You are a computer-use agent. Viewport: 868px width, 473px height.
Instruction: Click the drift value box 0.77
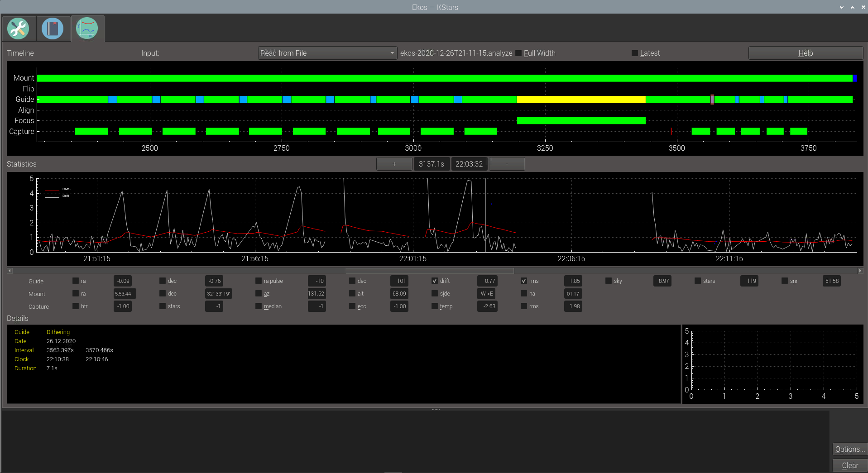pos(488,281)
